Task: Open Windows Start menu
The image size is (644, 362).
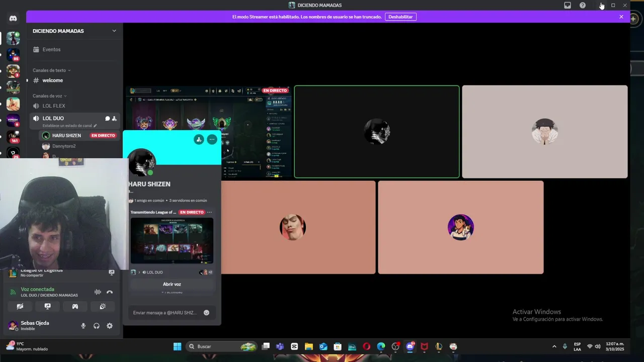Action: point(177,346)
